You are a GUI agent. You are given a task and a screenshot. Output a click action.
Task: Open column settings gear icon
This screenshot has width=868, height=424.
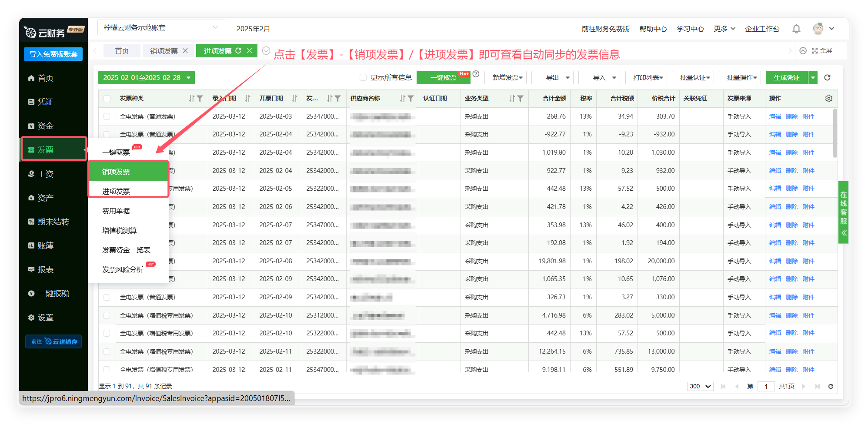[829, 99]
